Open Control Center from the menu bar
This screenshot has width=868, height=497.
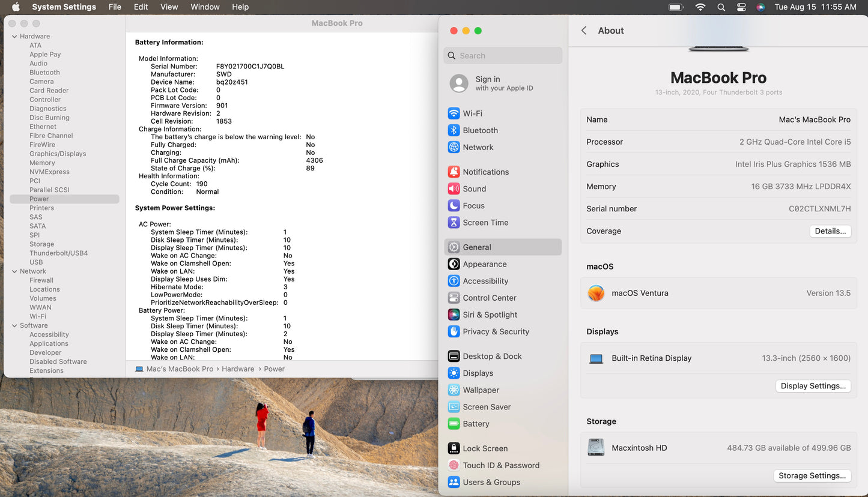click(741, 7)
